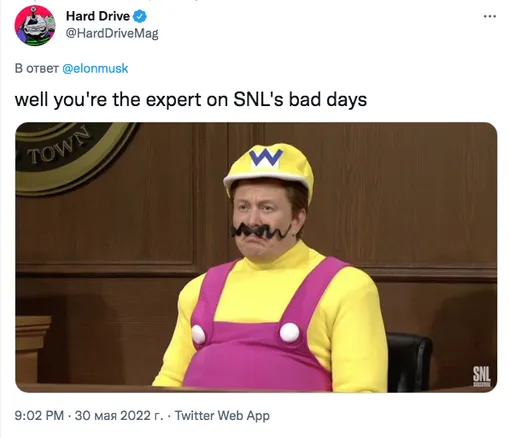Click the right white button on the overalls

[289, 332]
